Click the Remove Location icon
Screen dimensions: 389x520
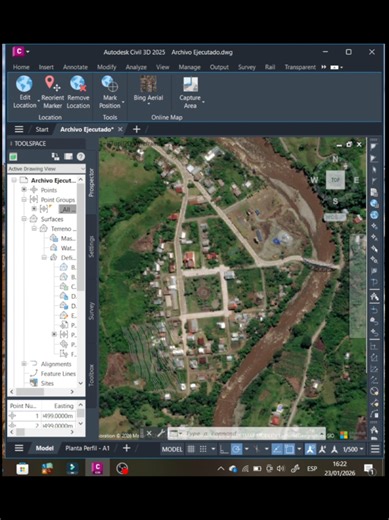pos(78,84)
